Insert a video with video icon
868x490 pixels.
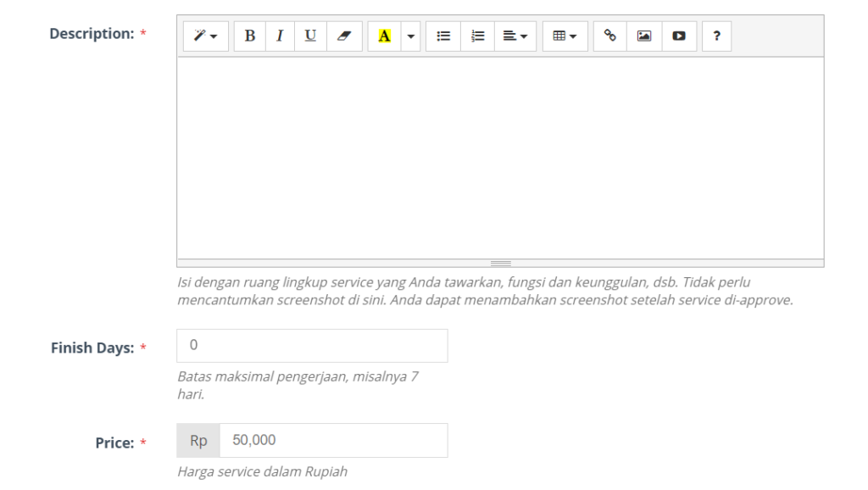[x=679, y=36]
